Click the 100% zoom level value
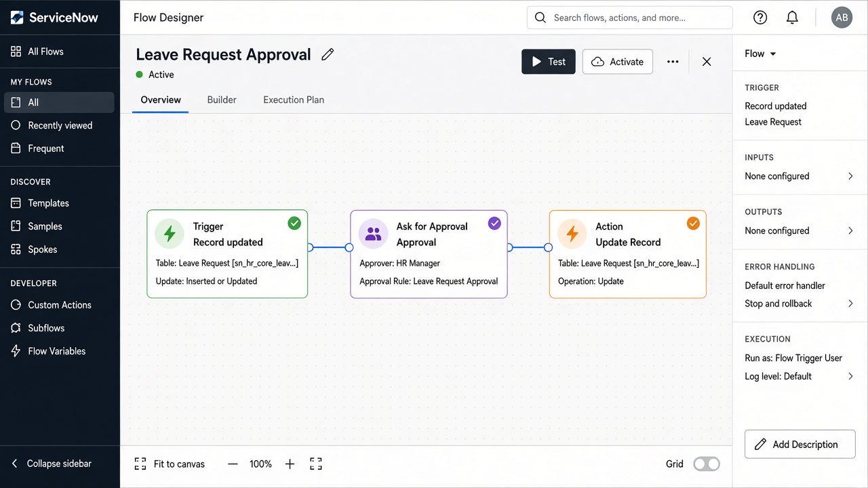This screenshot has width=868, height=488. [x=260, y=464]
